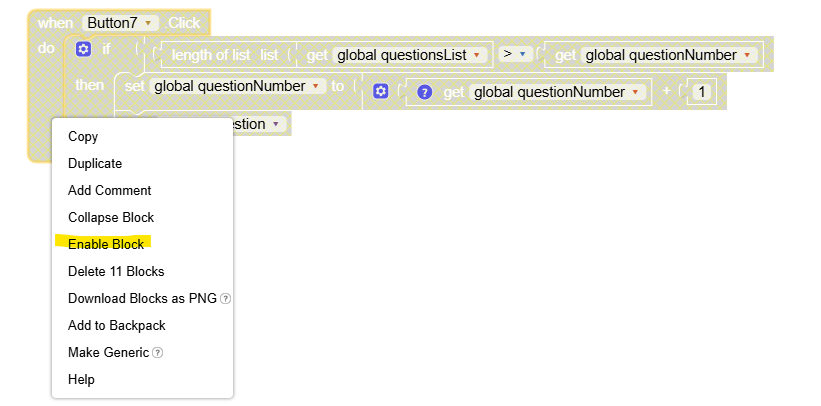Click the gear icon on the addition block
821x406 pixels.
click(x=380, y=92)
